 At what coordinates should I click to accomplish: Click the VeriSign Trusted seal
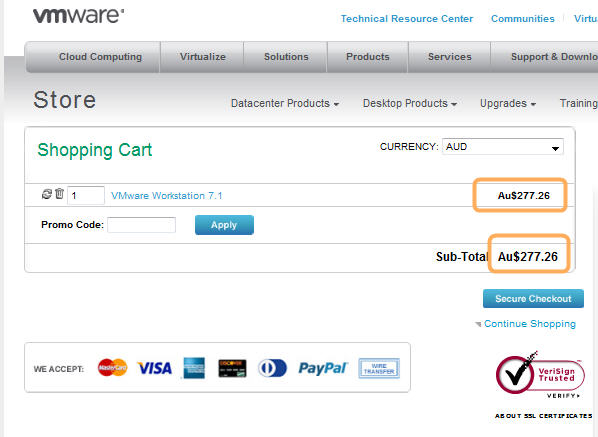[540, 374]
